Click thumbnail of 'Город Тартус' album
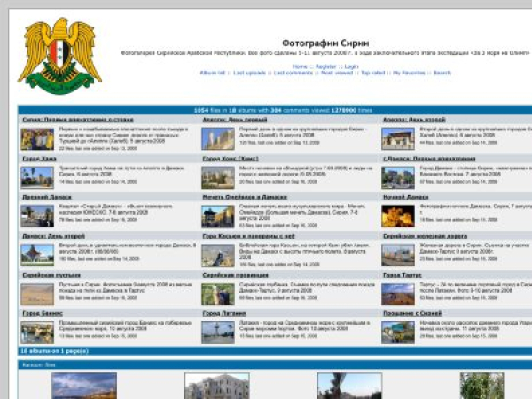Screen dimensions: 532x399 pyautogui.click(x=398, y=293)
